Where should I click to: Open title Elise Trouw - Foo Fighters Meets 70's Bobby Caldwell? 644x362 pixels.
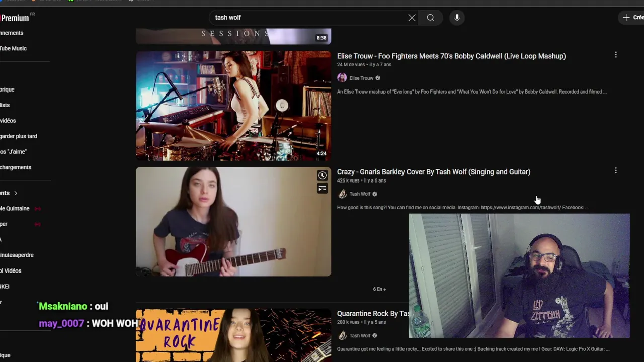[451, 56]
